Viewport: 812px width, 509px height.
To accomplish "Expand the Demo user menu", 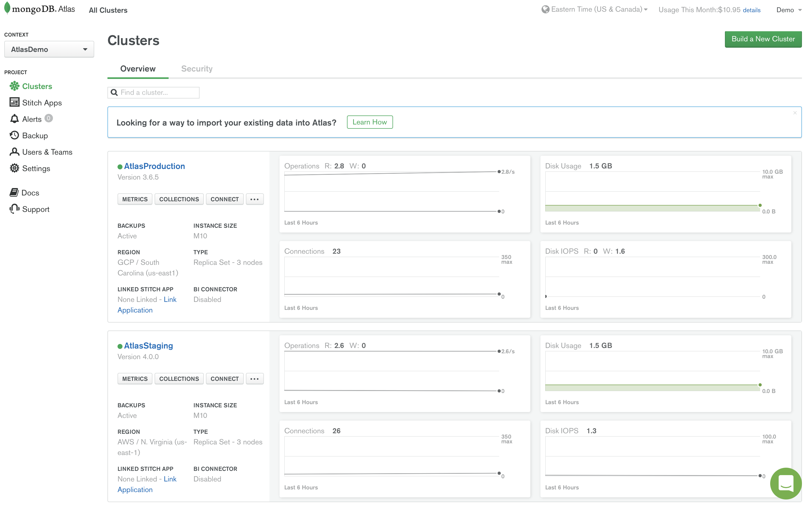I will [789, 10].
